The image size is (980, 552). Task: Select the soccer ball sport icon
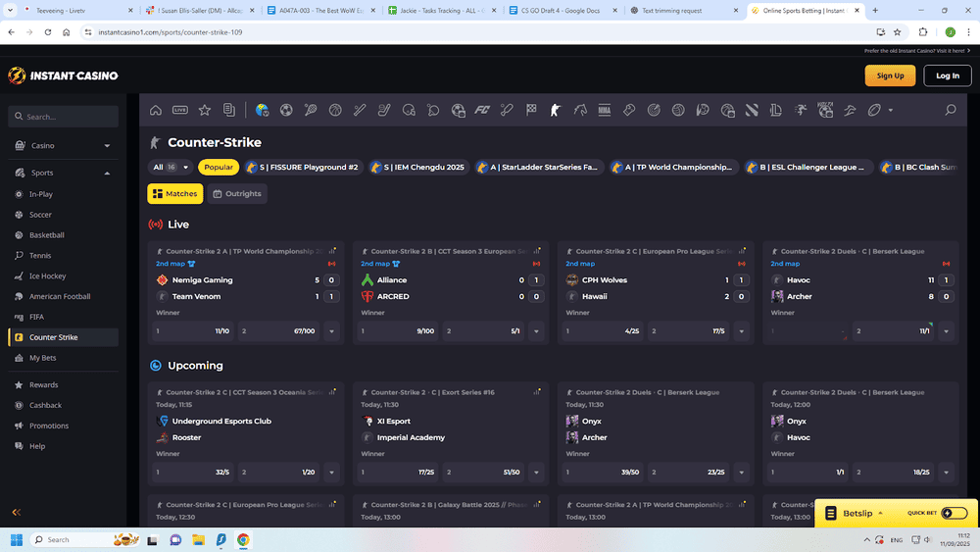point(286,110)
